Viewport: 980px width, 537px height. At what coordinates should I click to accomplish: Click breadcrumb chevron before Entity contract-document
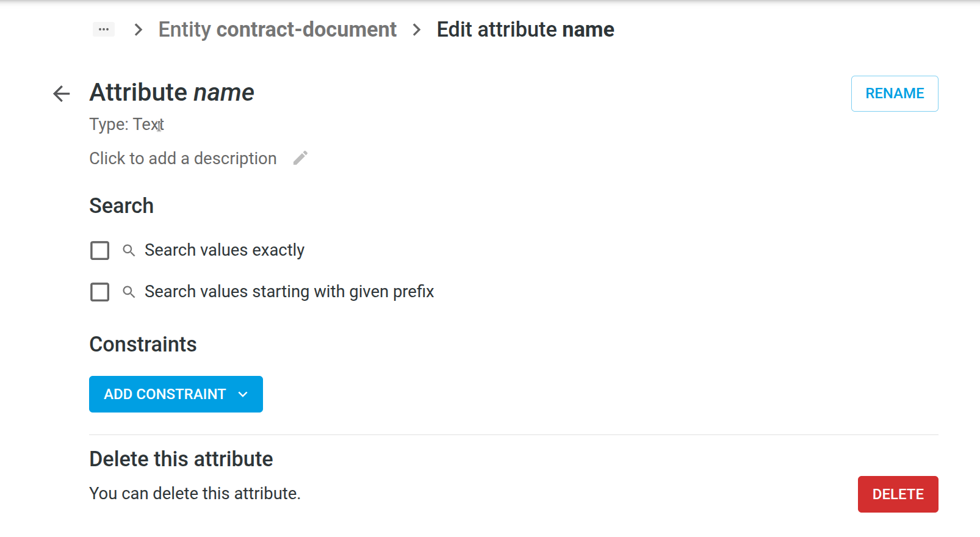(139, 29)
